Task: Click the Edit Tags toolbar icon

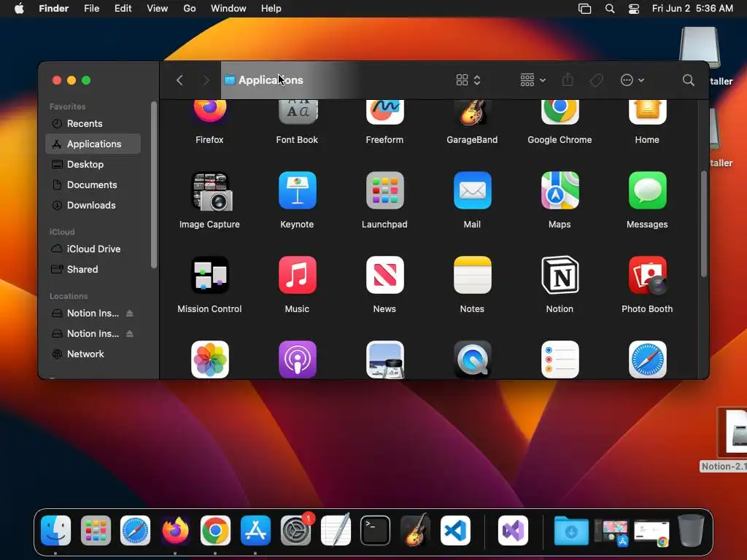Action: pyautogui.click(x=596, y=80)
